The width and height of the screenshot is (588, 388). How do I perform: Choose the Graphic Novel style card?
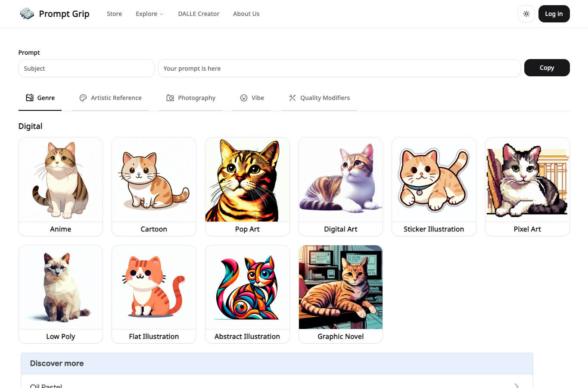341,294
